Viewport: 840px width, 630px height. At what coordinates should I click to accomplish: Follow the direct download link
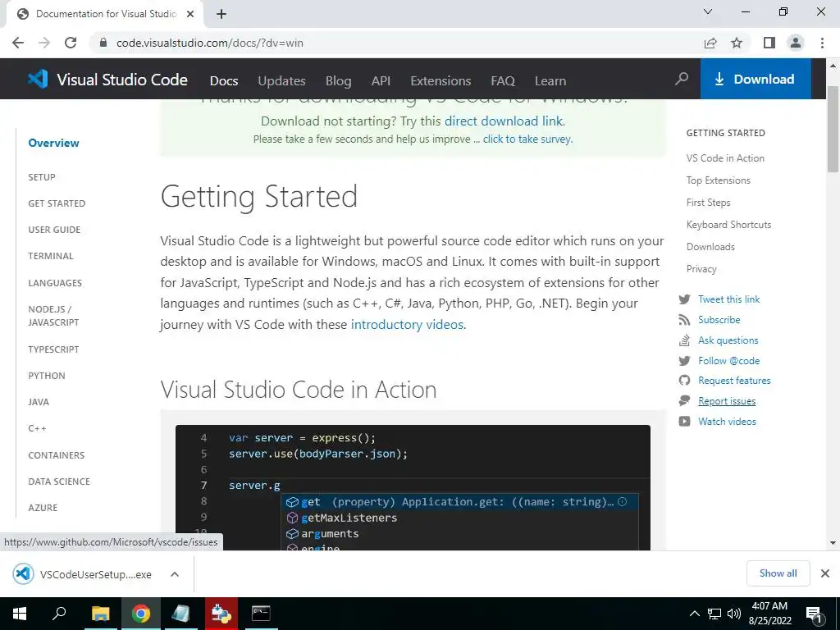504,121
